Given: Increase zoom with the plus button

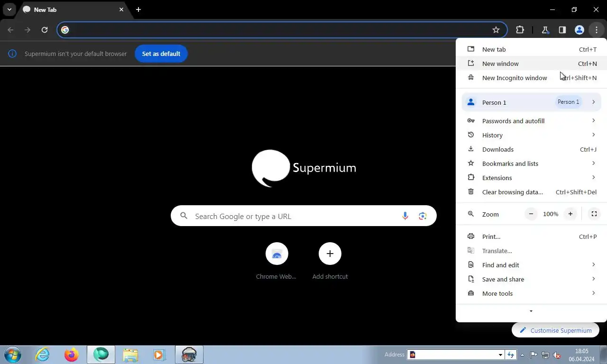Looking at the screenshot, I should point(570,214).
